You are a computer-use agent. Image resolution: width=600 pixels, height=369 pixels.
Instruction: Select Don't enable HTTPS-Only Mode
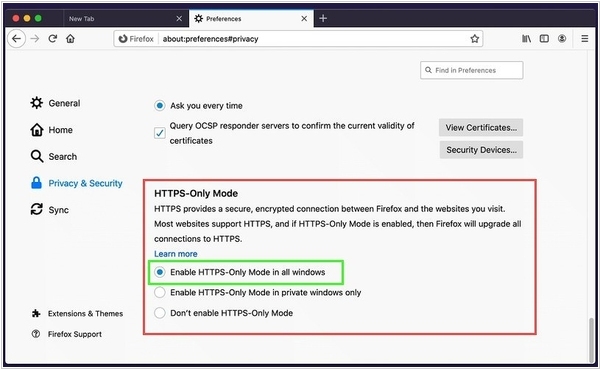(160, 313)
